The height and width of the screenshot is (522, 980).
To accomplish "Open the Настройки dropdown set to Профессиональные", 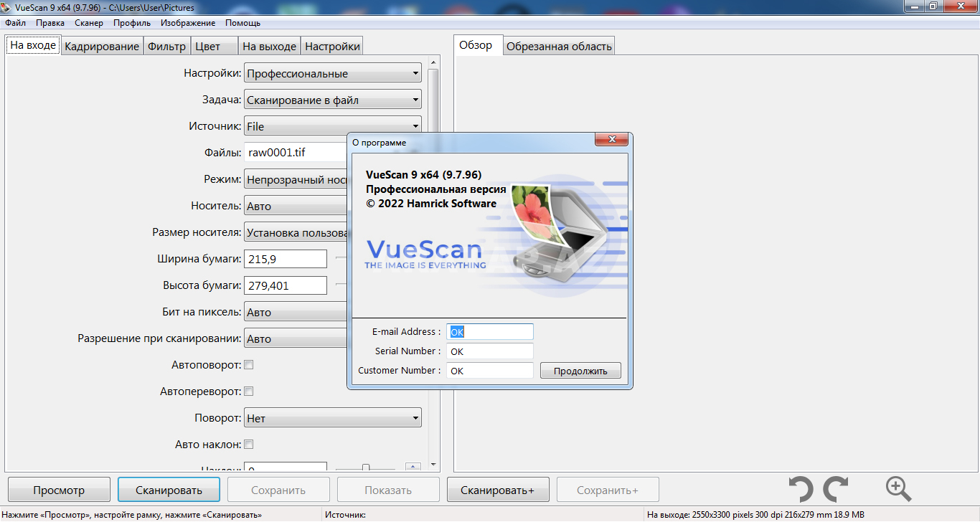I will pyautogui.click(x=333, y=73).
